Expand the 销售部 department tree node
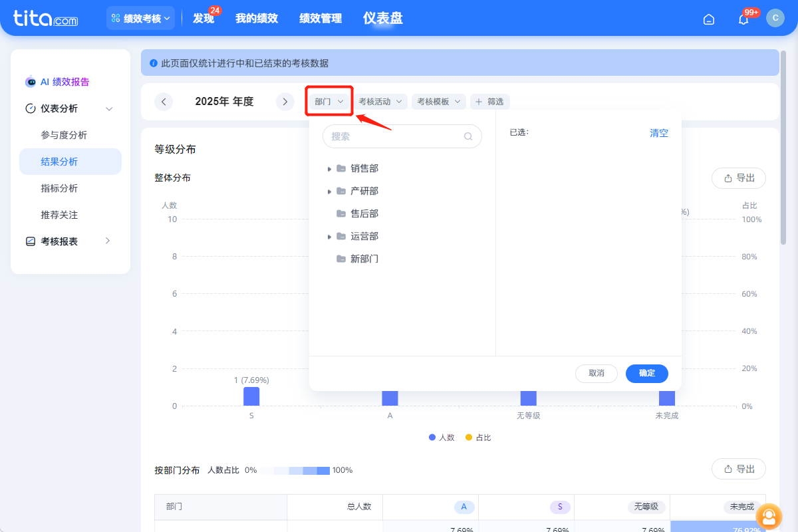Image resolution: width=798 pixels, height=532 pixels. coord(330,168)
